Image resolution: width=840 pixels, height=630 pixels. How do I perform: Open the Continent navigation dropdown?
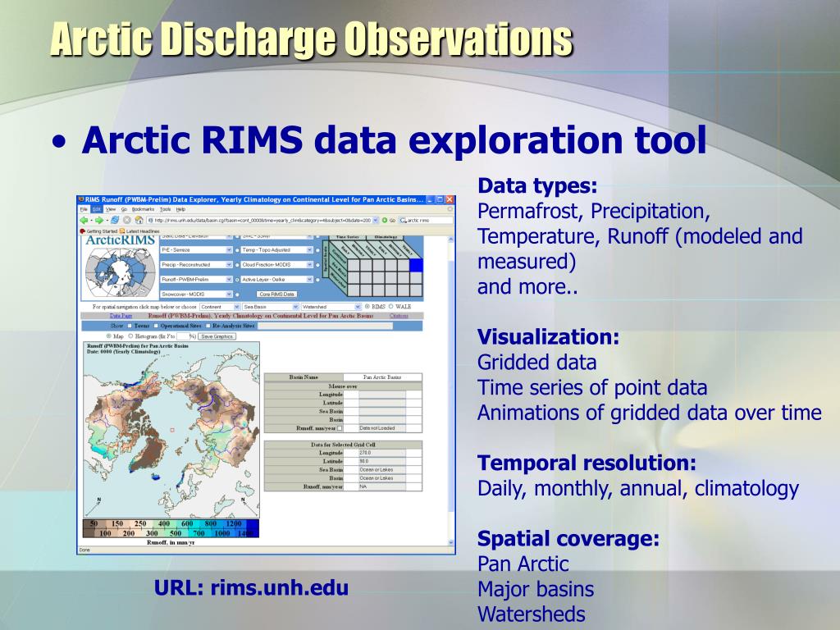[220, 307]
